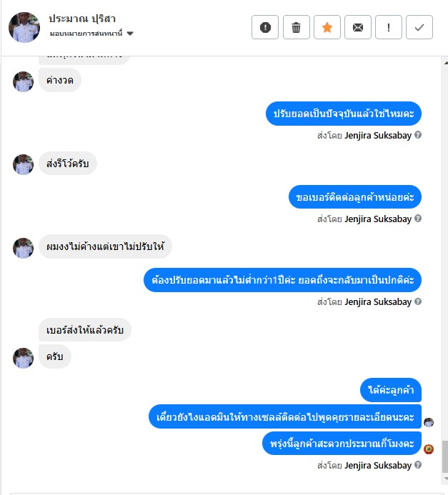Click help icon beside last Jenjira Suksabay label
The image size is (448, 495).
pyautogui.click(x=418, y=465)
